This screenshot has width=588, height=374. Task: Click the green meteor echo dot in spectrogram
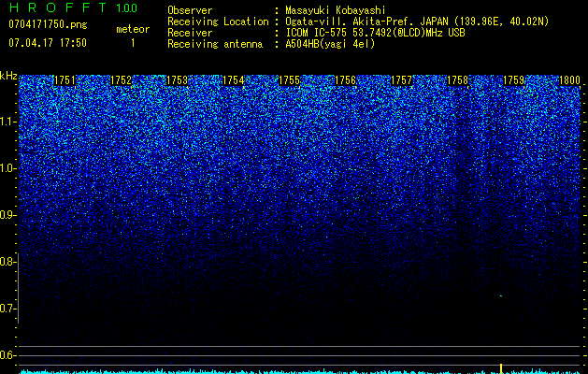(501, 296)
